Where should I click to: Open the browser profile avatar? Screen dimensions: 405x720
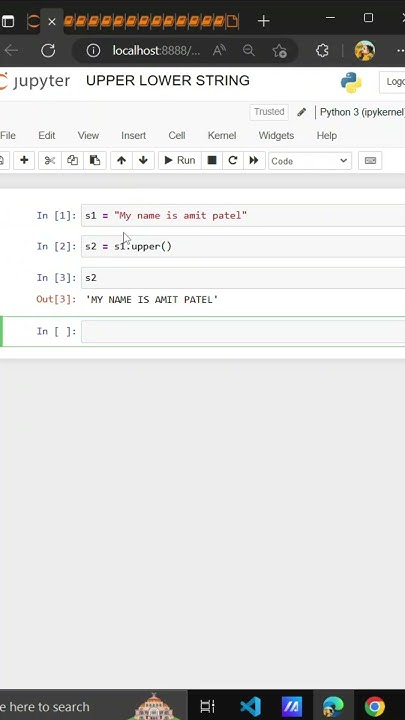click(x=365, y=51)
